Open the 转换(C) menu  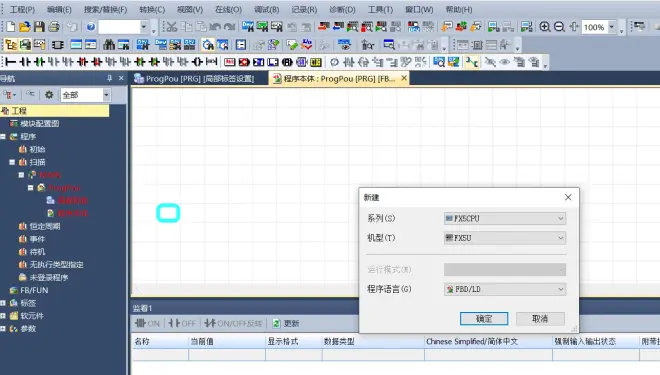pyautogui.click(x=152, y=9)
